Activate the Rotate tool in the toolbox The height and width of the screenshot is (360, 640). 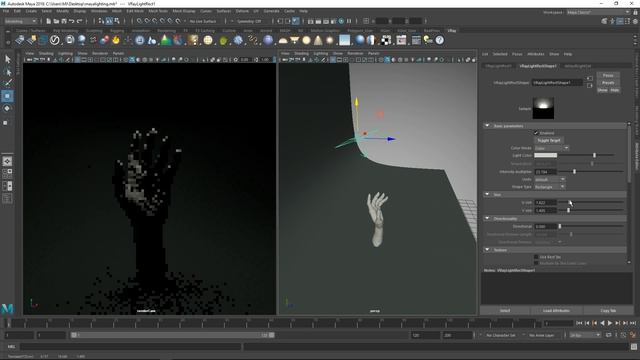[7, 109]
